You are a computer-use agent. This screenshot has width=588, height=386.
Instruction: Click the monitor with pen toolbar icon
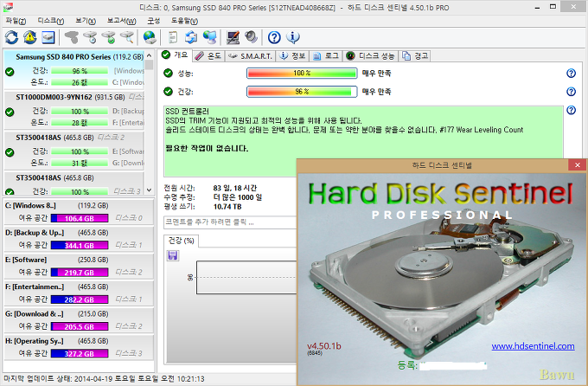(233, 37)
